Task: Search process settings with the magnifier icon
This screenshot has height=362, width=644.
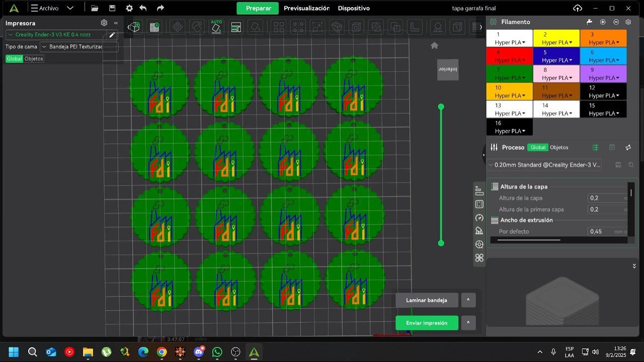Action: point(631,165)
